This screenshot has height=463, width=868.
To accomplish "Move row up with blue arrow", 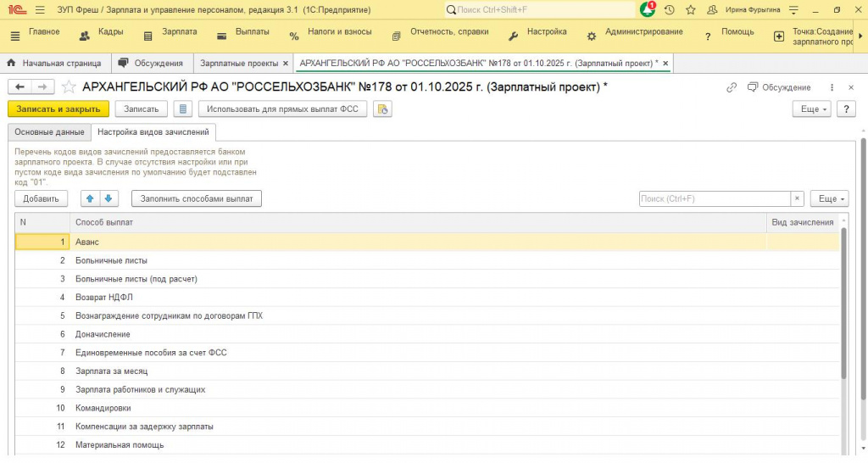I will [90, 198].
